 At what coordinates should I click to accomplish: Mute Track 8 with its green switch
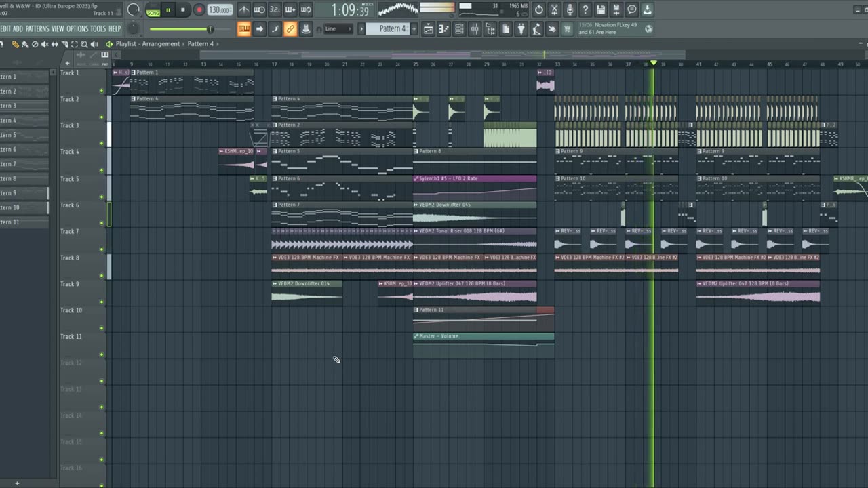(102, 276)
